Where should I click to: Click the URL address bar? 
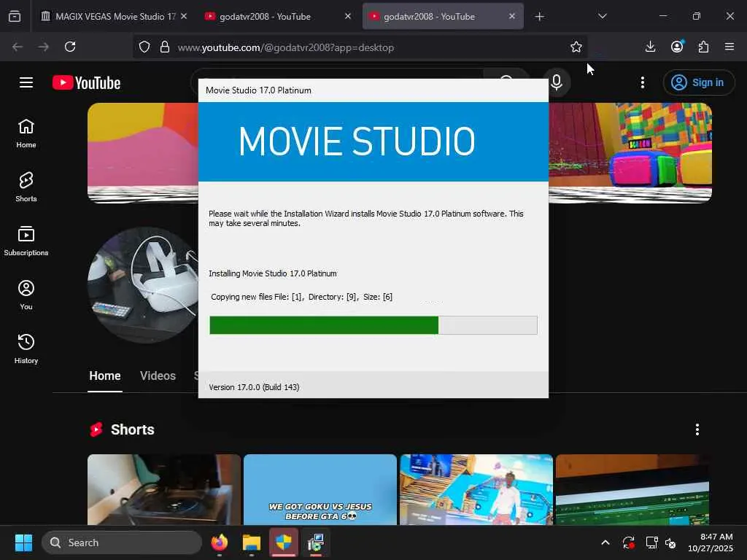[362, 47]
